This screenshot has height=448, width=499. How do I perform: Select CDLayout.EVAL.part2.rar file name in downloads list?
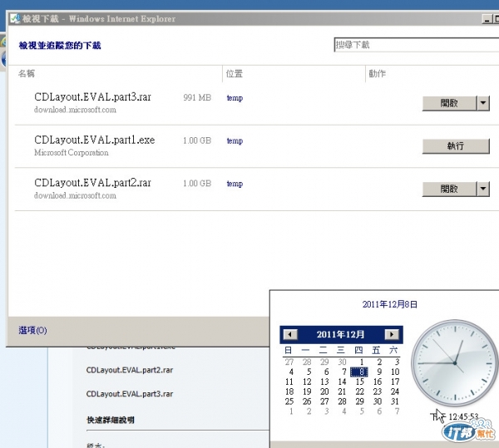tap(92, 183)
